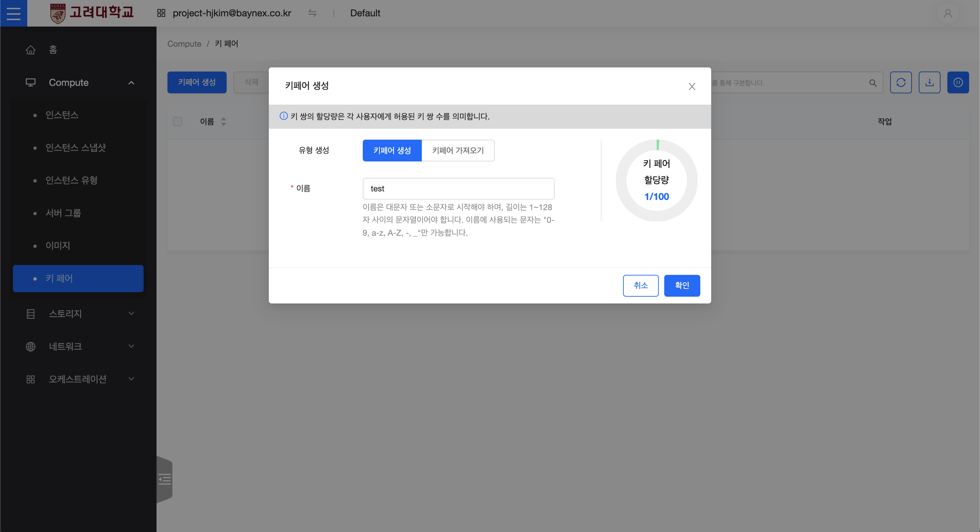Expand the 스토리지 menu chevron
980x532 pixels.
(x=131, y=313)
